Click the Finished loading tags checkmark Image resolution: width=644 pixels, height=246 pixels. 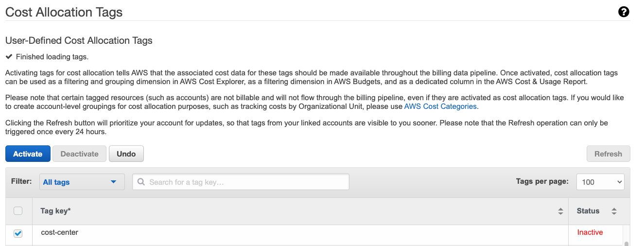click(x=9, y=57)
